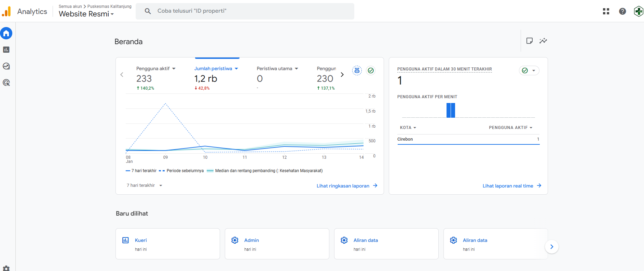Open the Home icon in sidebar

(x=6, y=33)
